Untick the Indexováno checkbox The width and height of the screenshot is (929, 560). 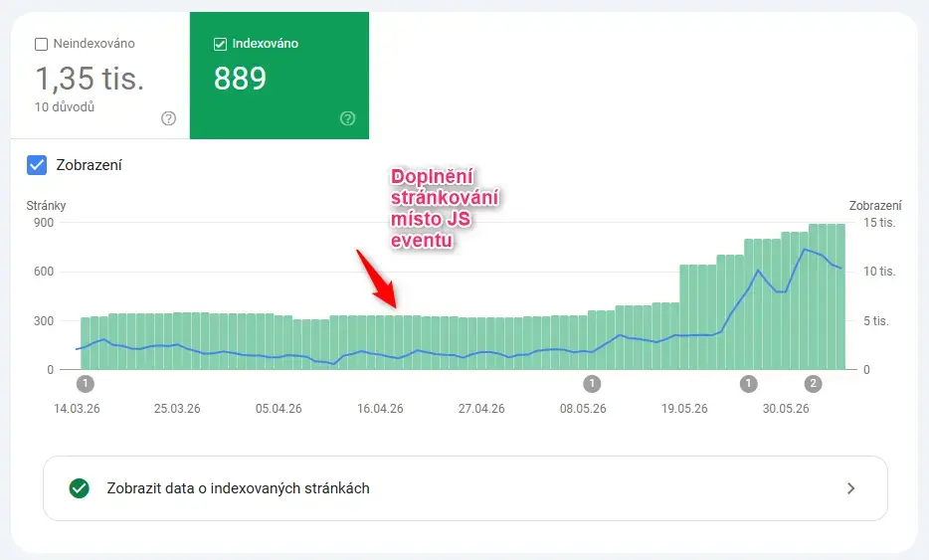[220, 44]
